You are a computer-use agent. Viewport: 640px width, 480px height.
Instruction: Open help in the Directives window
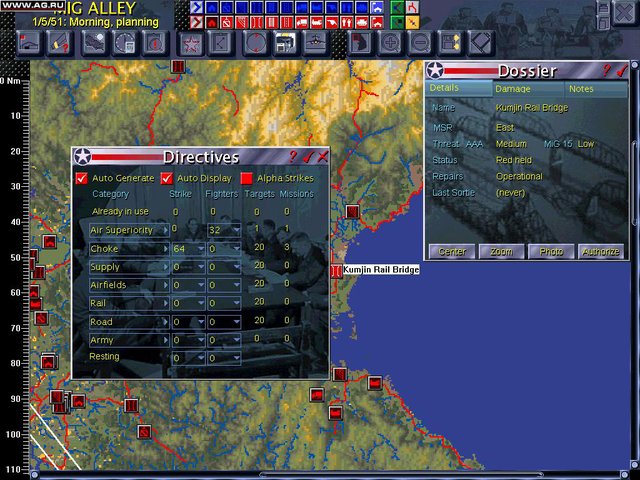(x=294, y=157)
